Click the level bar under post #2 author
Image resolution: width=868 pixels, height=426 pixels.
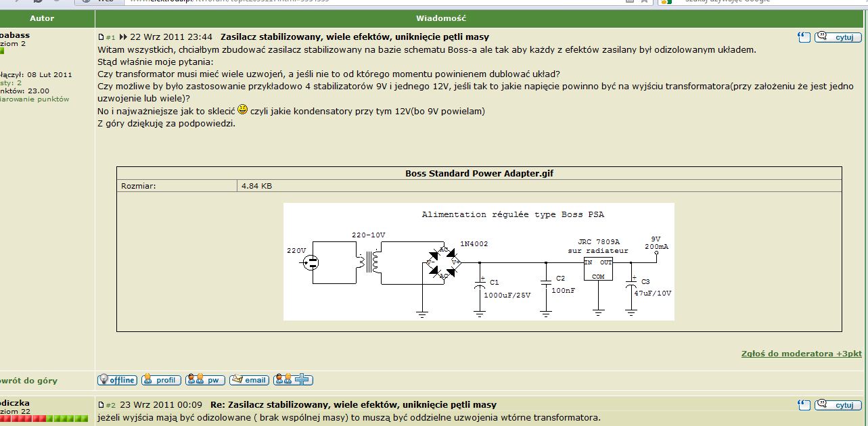tap(44, 420)
